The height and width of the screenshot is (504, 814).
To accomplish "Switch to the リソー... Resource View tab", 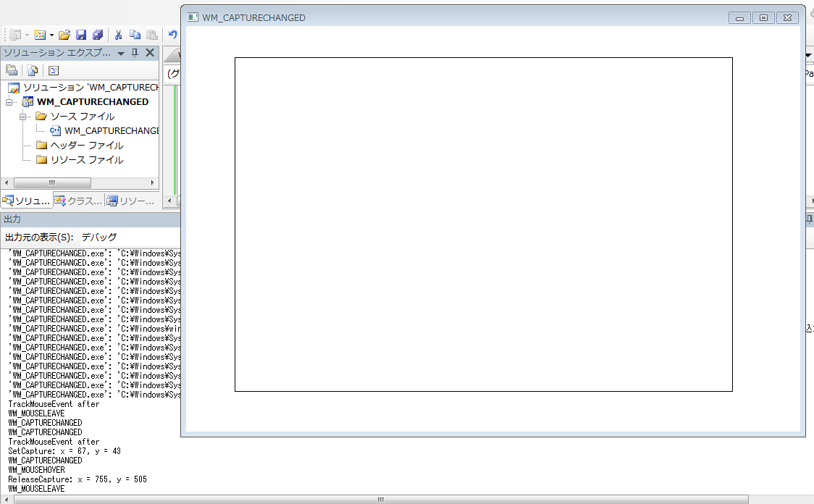I will [x=131, y=201].
